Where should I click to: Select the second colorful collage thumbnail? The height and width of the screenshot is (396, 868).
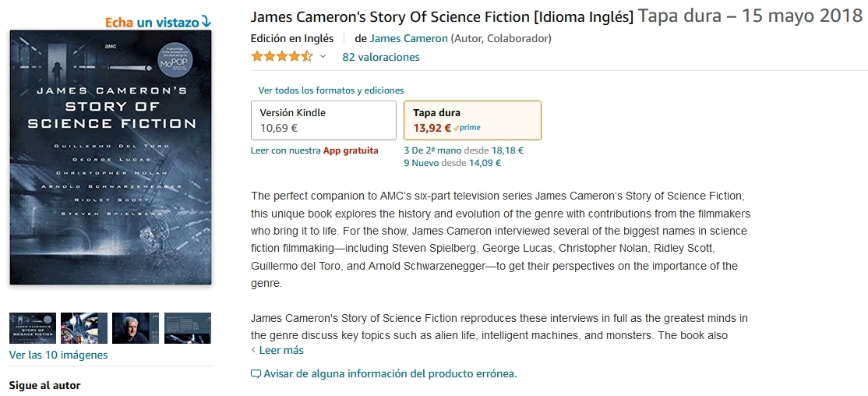click(84, 328)
